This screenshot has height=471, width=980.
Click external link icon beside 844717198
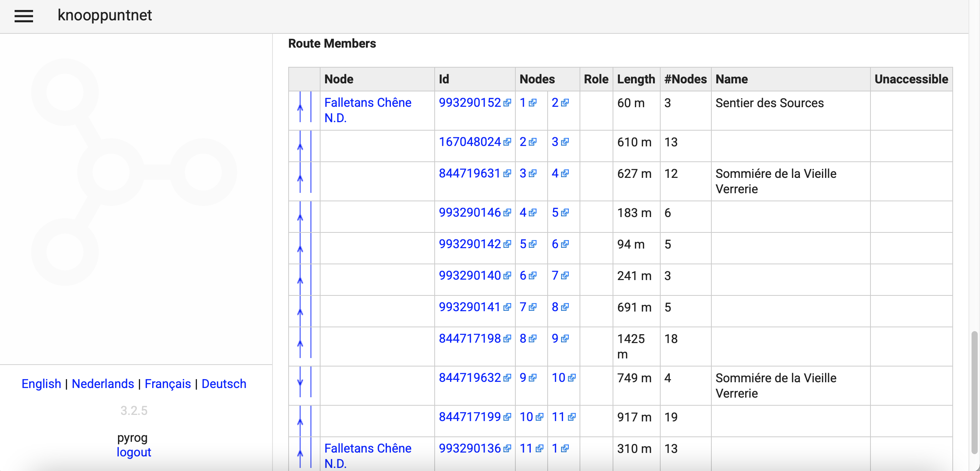tap(507, 338)
